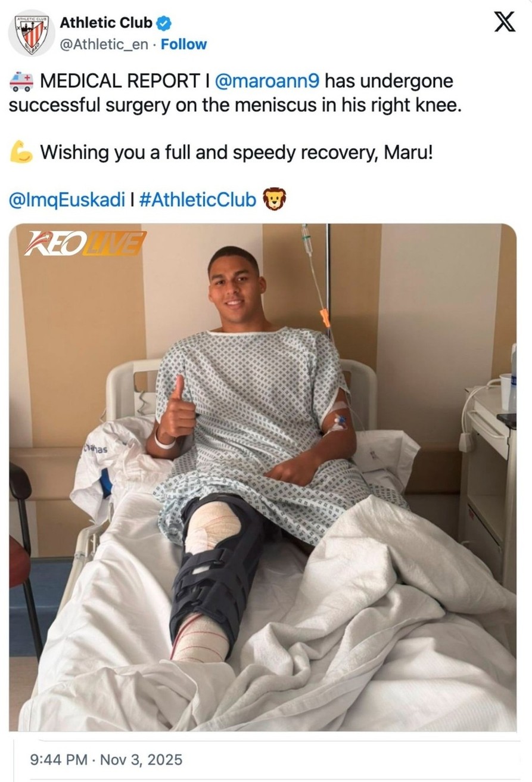The image size is (532, 782).
Task: Click the Athletic Club crest avatar
Action: pos(31,33)
